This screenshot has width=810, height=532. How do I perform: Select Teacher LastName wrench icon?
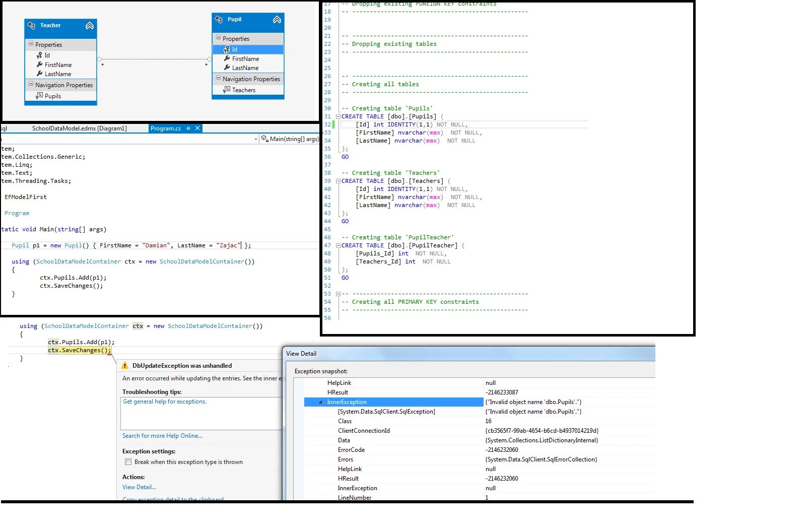coord(39,74)
